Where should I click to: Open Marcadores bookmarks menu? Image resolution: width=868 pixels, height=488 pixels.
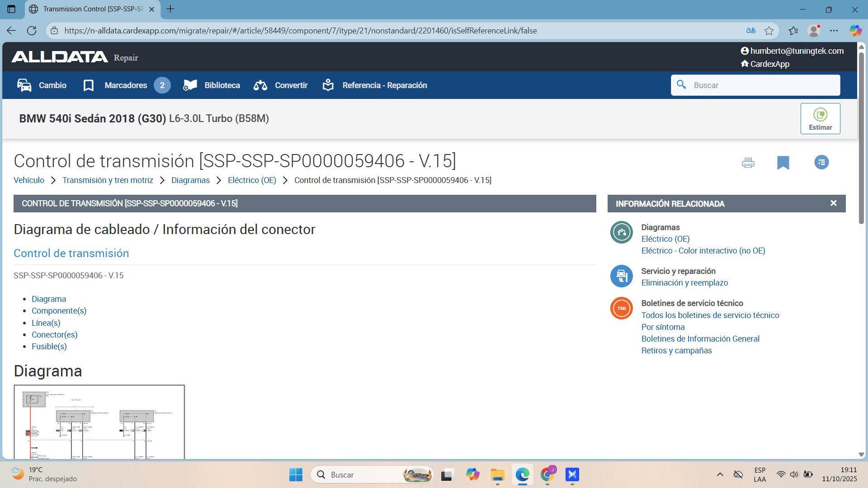(126, 85)
